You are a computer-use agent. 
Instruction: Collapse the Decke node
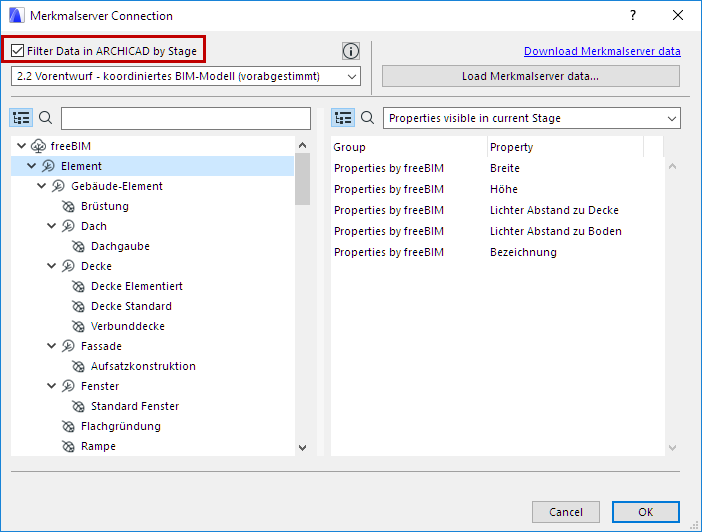51,266
